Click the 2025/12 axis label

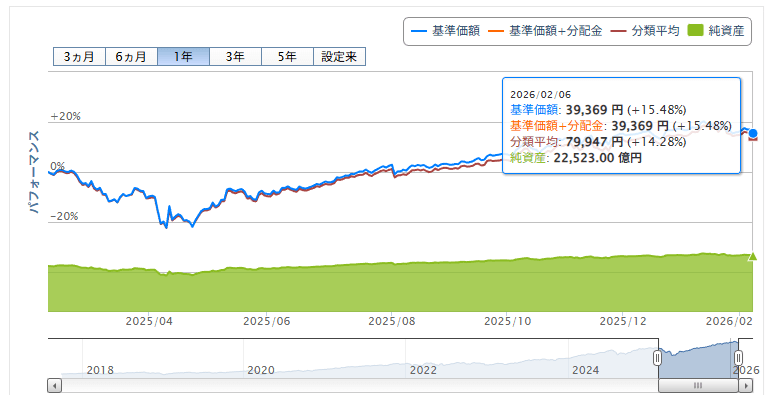(x=623, y=321)
